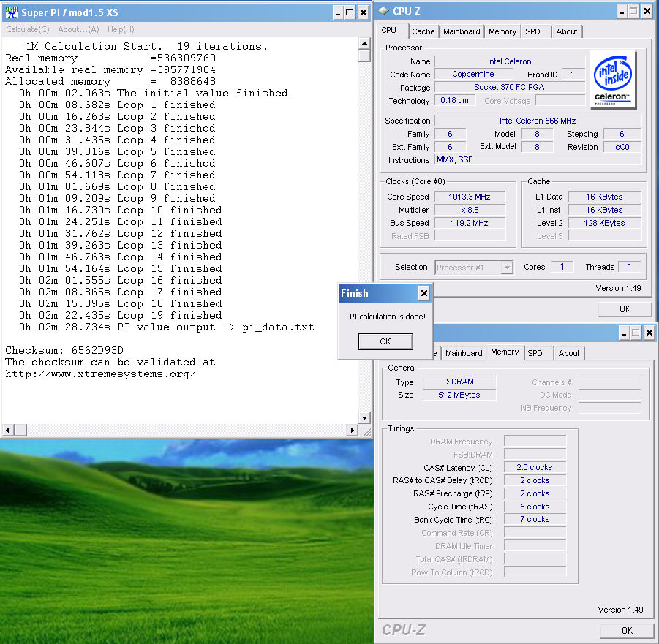
Task: Click the 0.18 um technology field
Action: [x=455, y=100]
